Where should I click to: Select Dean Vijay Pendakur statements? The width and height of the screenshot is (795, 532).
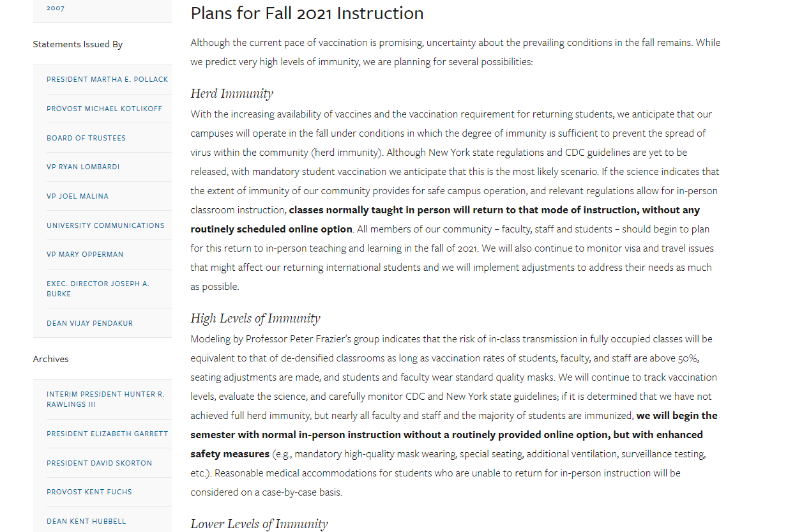(89, 323)
